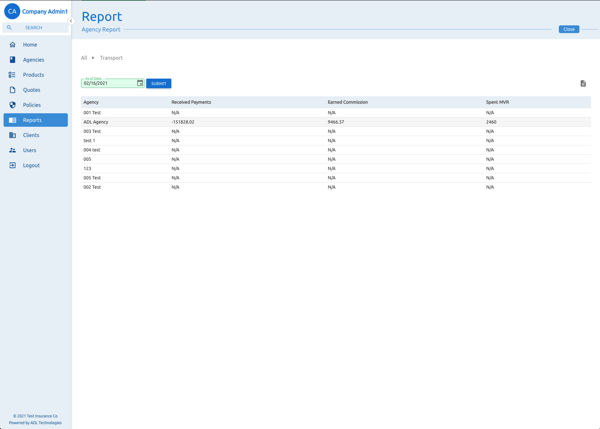Click the 2460 spent MVR value
This screenshot has width=600, height=429.
(491, 122)
